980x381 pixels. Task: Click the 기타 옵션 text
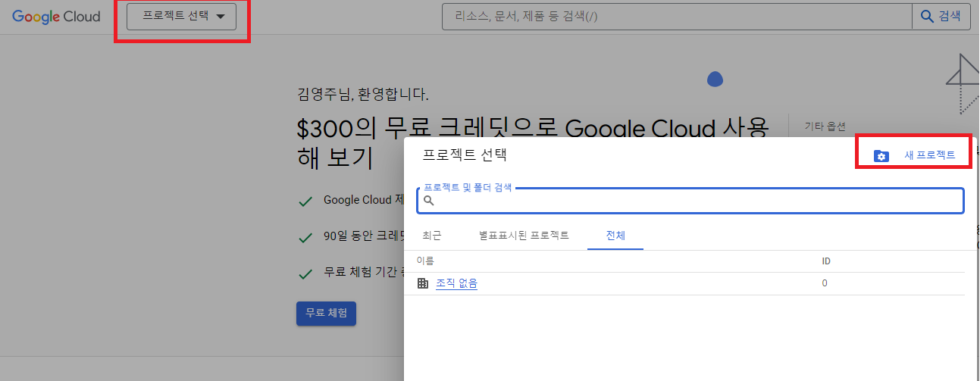pos(825,126)
